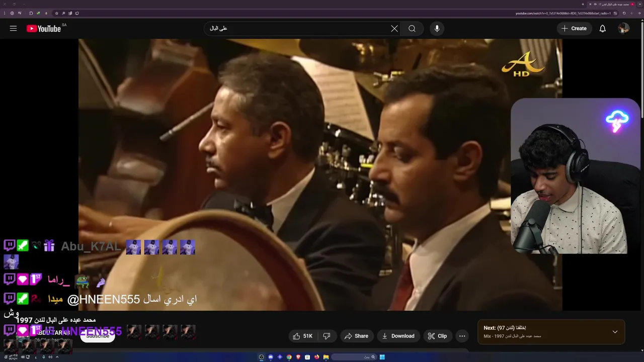Viewport: 644px width, 362px height.
Task: Dislike the video
Action: click(x=327, y=336)
